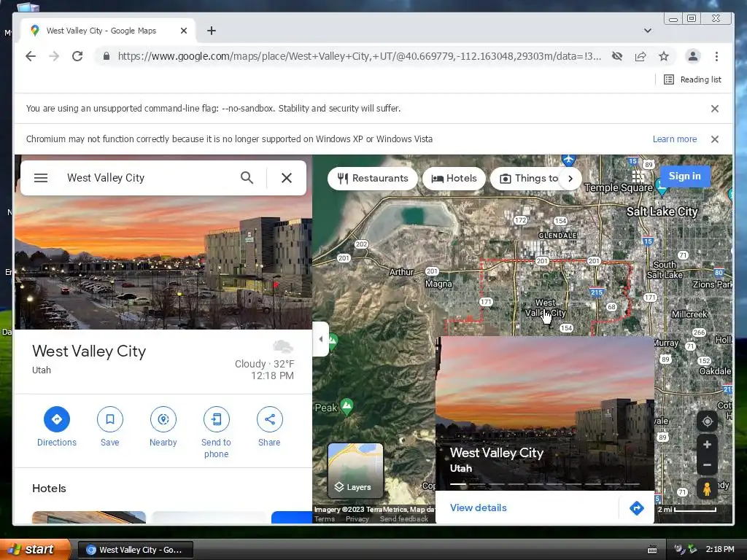Viewport: 747px width, 560px height.
Task: Click the site lock icon
Action: point(107,56)
